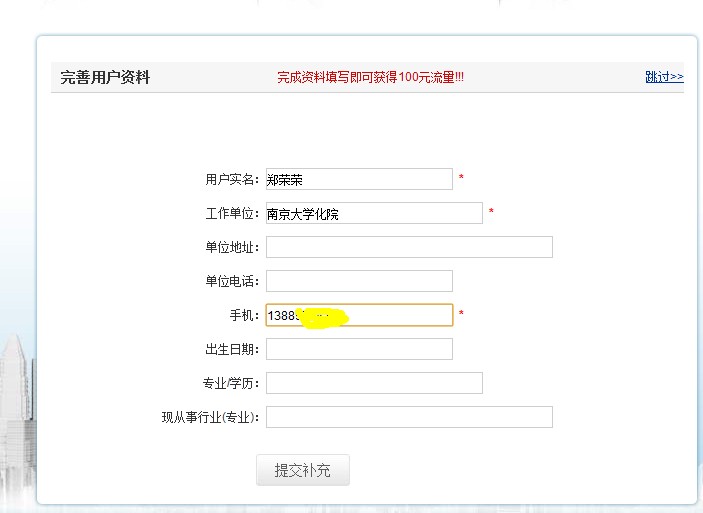Click the empty 单位地址 address field
Screen dimensions: 703x513
[x=409, y=247]
